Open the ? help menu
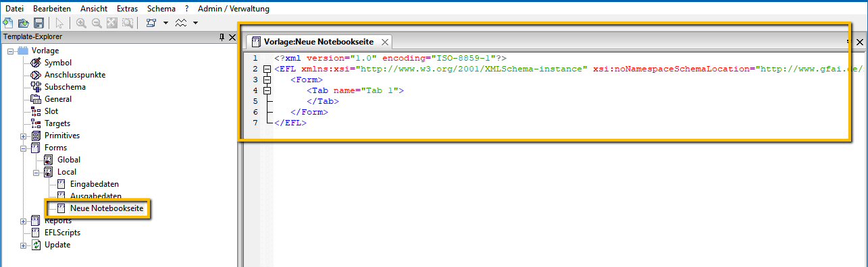Viewport: 868px width, 267px height. pyautogui.click(x=186, y=9)
